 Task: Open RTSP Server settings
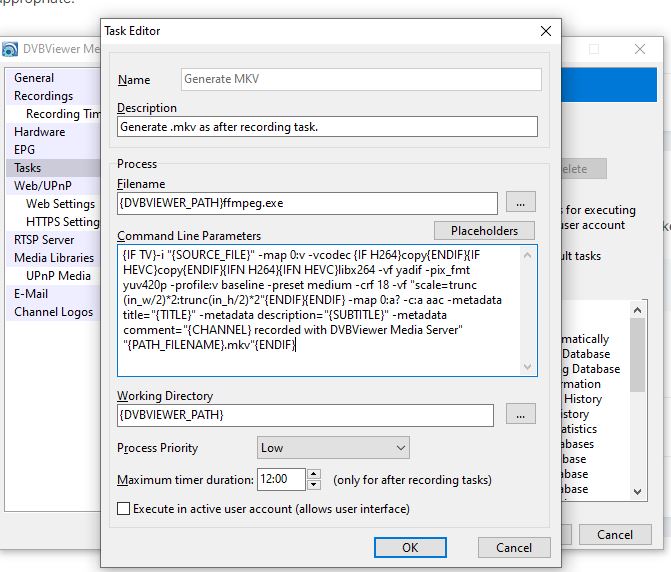44,240
